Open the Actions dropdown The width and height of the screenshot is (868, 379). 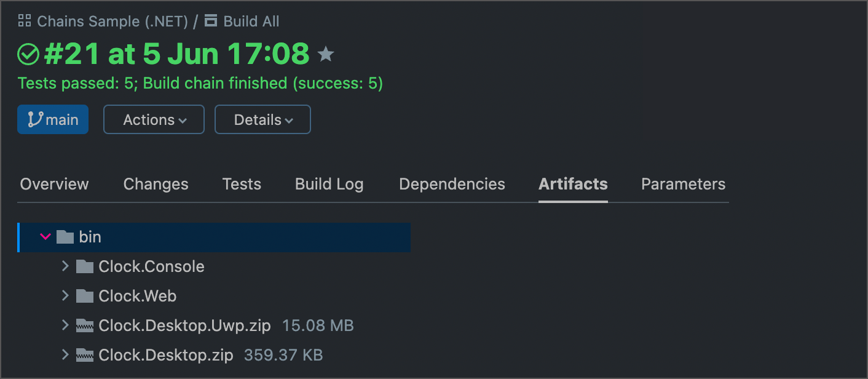(154, 119)
